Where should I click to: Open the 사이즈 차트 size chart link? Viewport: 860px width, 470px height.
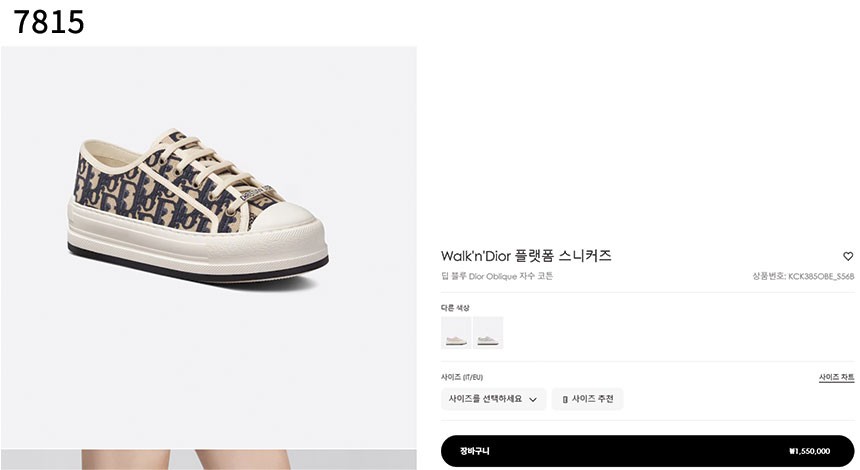click(x=836, y=377)
